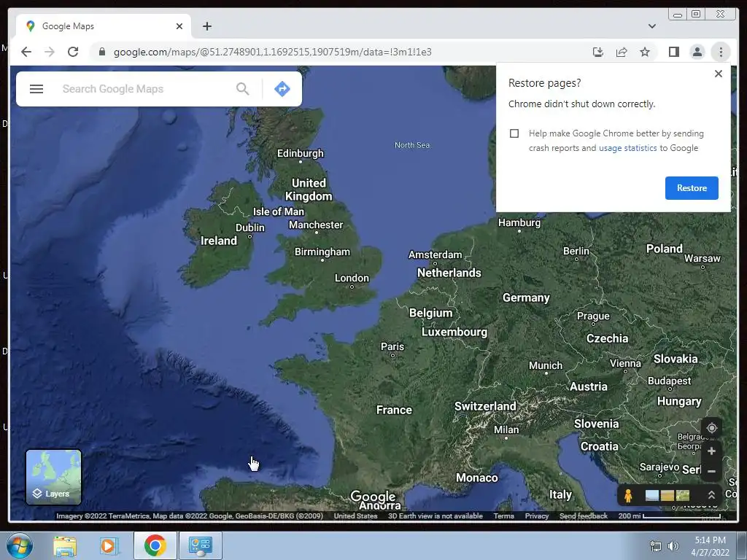The image size is (747, 560).
Task: Select the Street View Pegman icon
Action: coord(628,496)
